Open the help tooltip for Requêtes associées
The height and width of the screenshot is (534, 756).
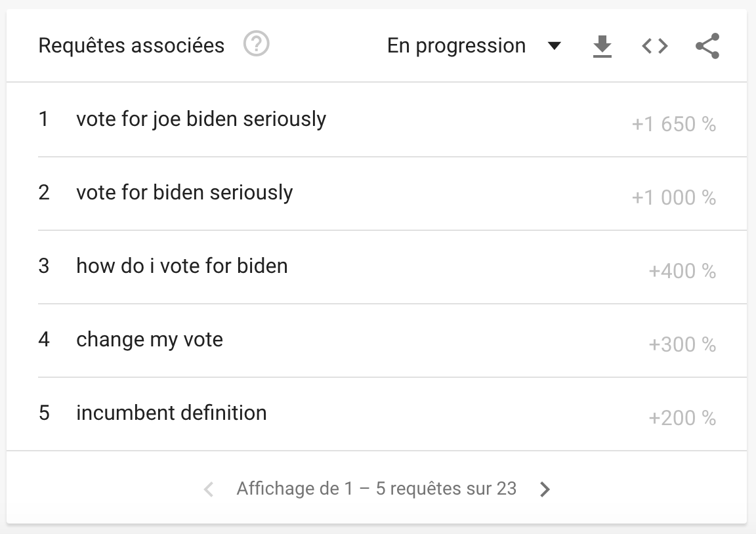257,45
